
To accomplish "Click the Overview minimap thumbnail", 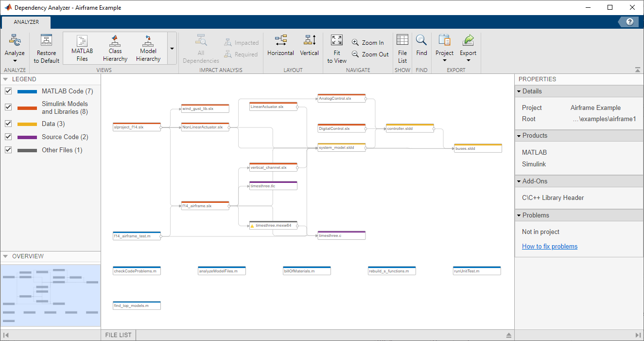I will click(x=51, y=295).
